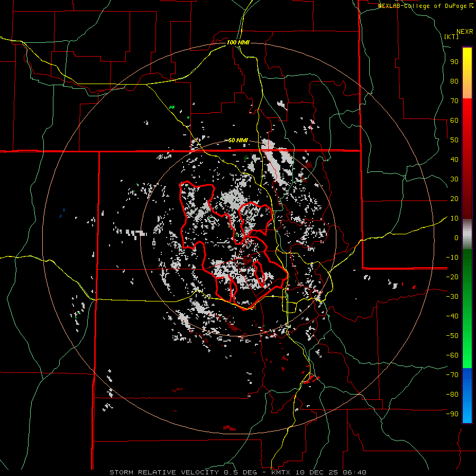Pick the gray zero-velocity color bar segment
Screen dimensions: 476x476
click(467, 234)
